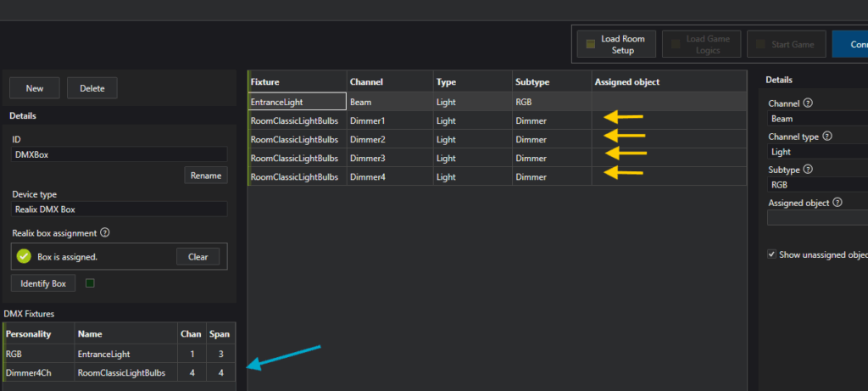Click the Span column header
868x391 pixels.
(220, 334)
